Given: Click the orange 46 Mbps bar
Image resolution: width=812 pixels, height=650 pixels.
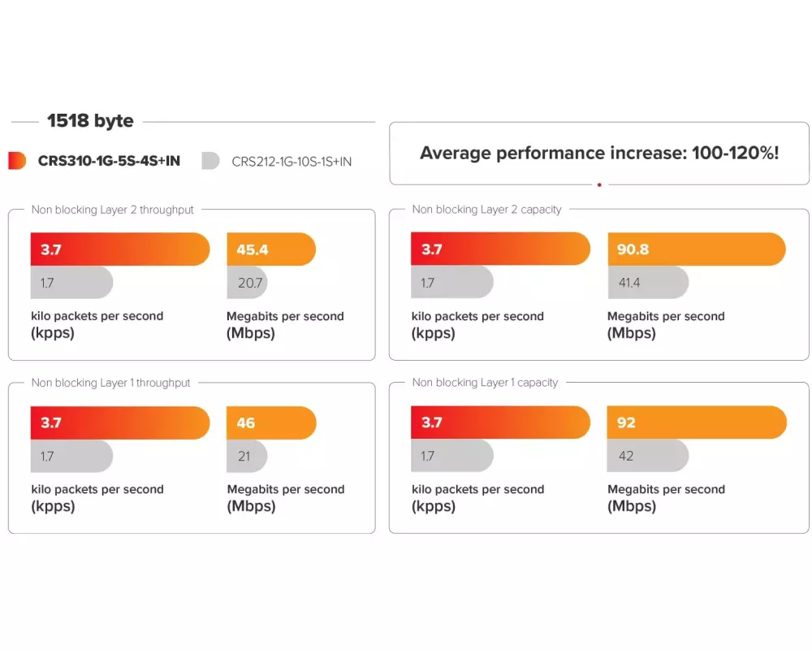Looking at the screenshot, I should tap(271, 422).
